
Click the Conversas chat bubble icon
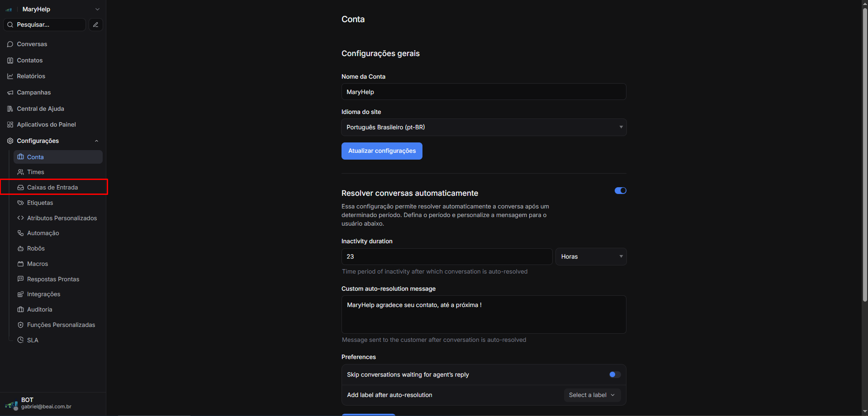coord(10,44)
